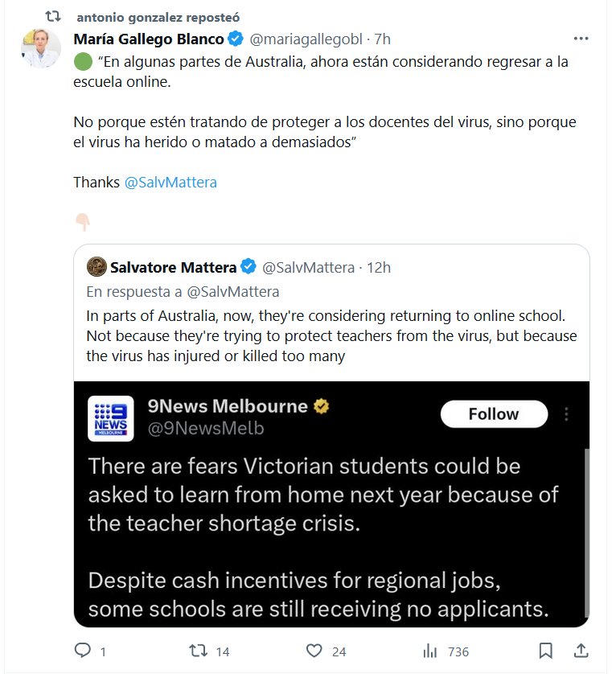This screenshot has height=674, width=616.
Task: Like the tweet with the heart icon
Action: 314,651
